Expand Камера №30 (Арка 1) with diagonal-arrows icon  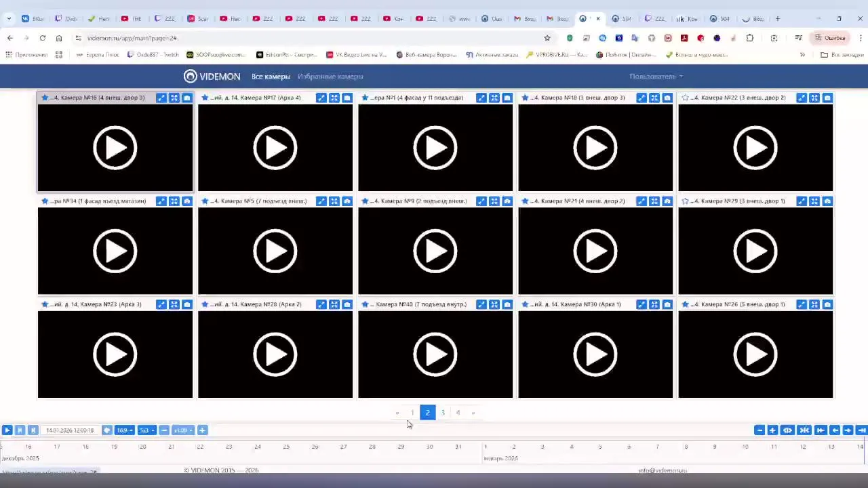(642, 304)
